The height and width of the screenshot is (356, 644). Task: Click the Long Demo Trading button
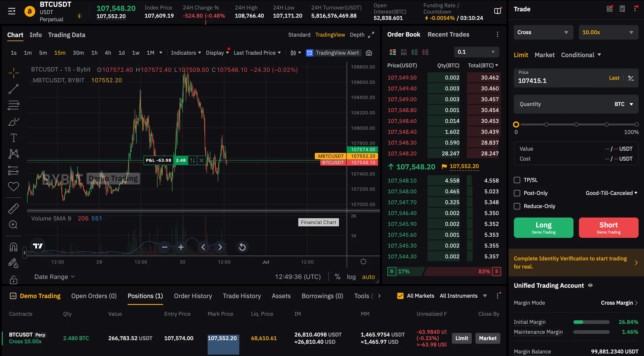(x=543, y=228)
